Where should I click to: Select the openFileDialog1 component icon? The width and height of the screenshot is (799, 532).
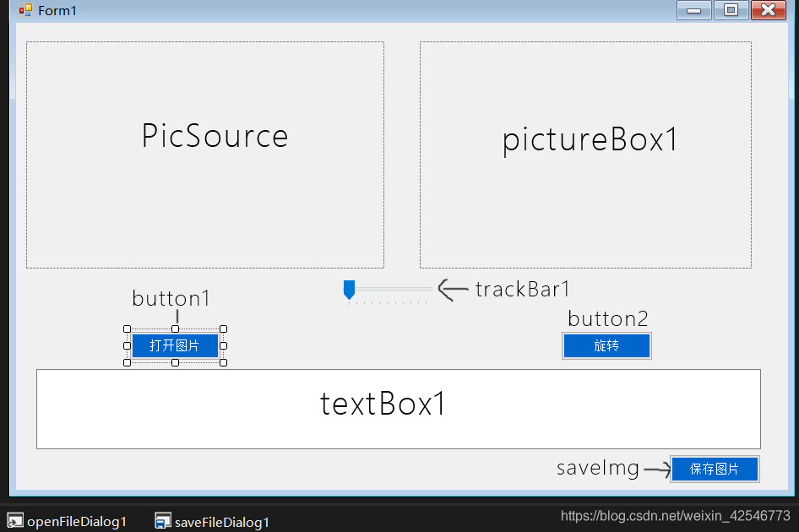tap(14, 521)
